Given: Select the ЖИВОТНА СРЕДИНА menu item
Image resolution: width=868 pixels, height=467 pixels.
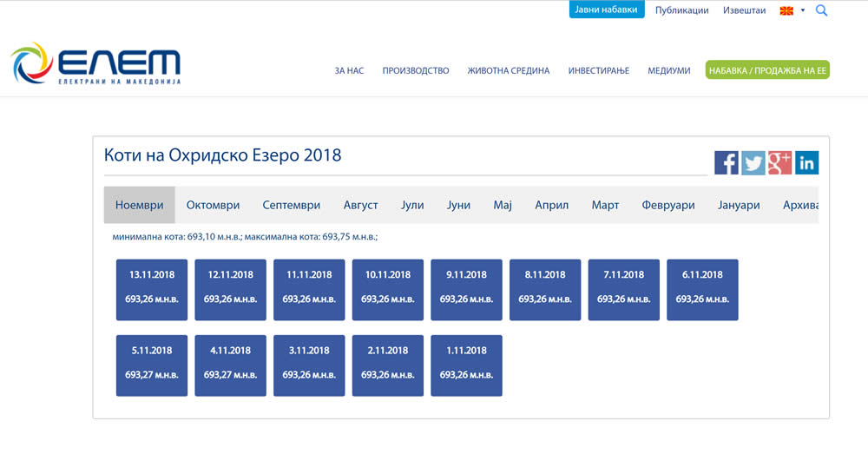Looking at the screenshot, I should [x=508, y=70].
